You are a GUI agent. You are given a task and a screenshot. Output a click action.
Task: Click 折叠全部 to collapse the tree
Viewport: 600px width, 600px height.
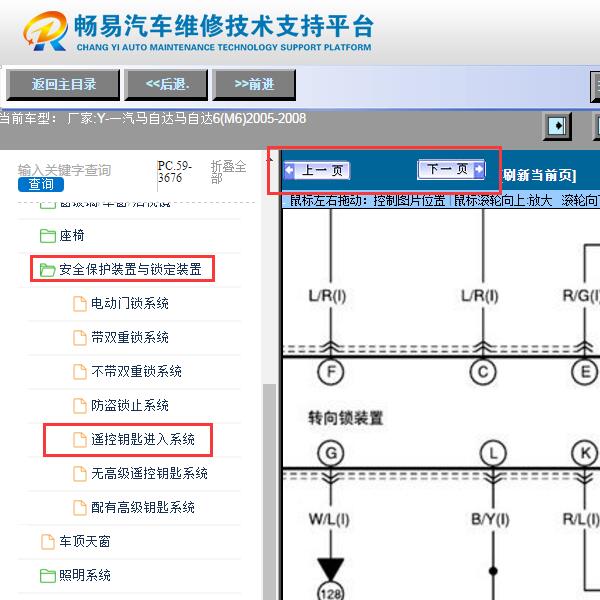click(x=228, y=172)
